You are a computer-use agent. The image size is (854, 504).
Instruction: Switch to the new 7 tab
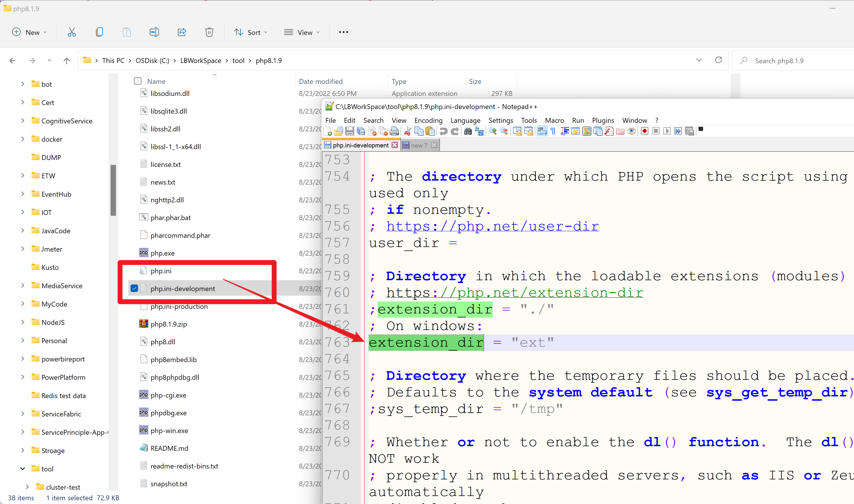pyautogui.click(x=419, y=145)
